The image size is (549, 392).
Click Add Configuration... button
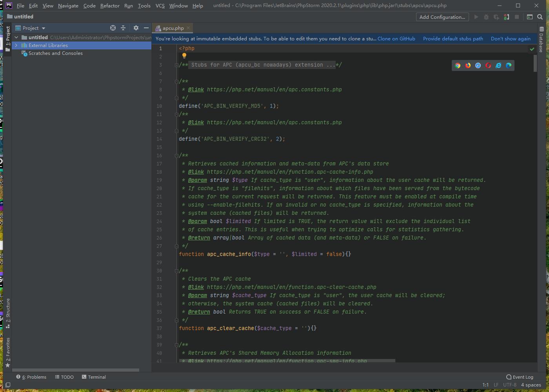pyautogui.click(x=442, y=17)
